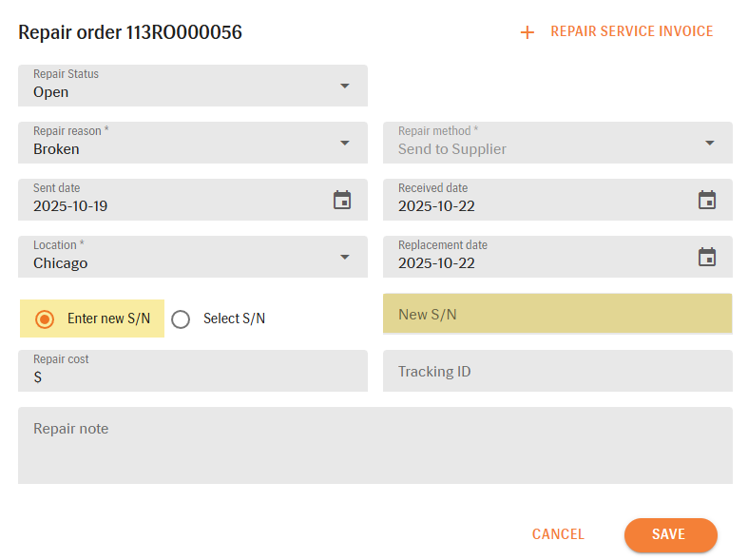
Task: Expand the Repair reason dropdown arrow
Action: [344, 144]
